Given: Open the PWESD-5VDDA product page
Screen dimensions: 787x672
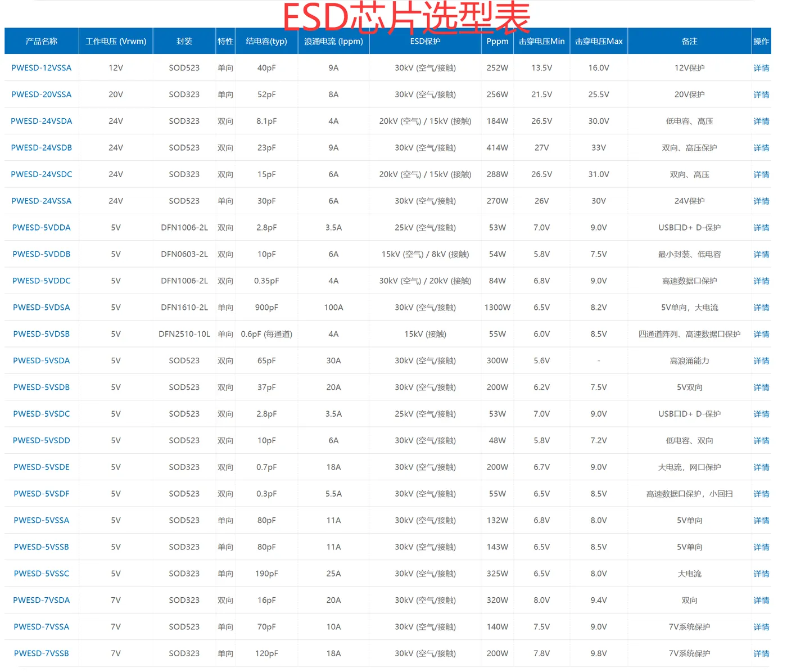Looking at the screenshot, I should (42, 228).
